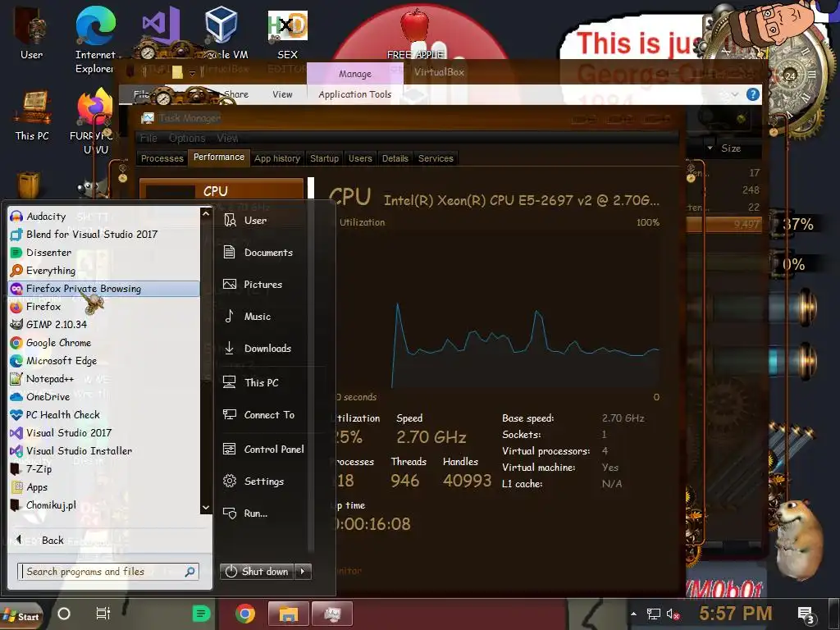
Task: Open File Explorer on the taskbar
Action: [288, 614]
